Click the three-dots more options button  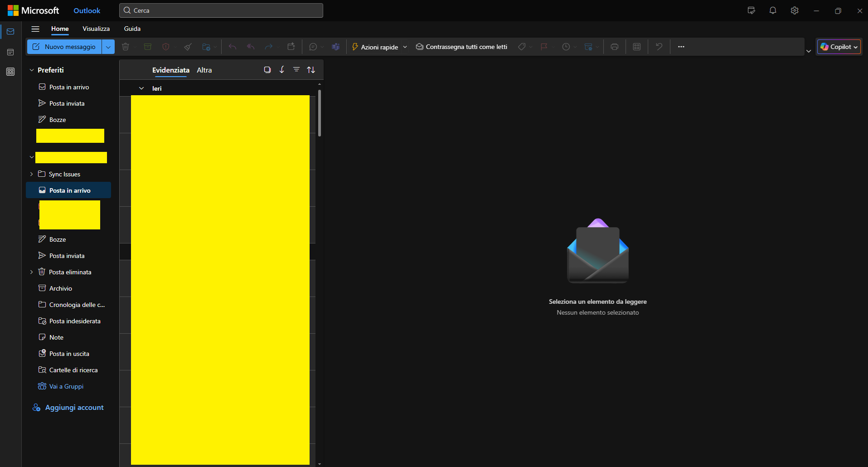click(681, 47)
